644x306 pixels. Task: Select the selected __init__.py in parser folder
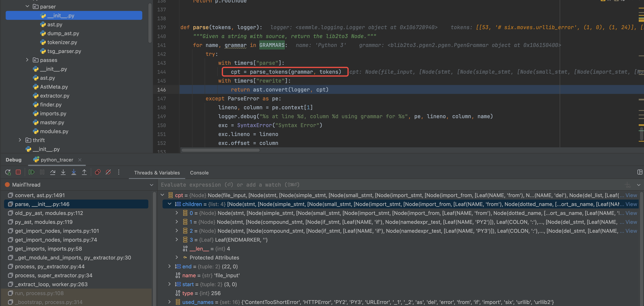pyautogui.click(x=74, y=15)
